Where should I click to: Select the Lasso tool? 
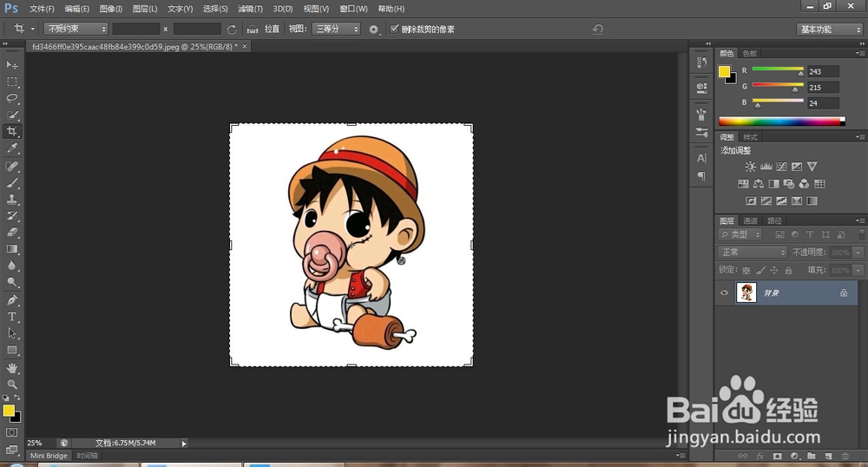coord(11,98)
